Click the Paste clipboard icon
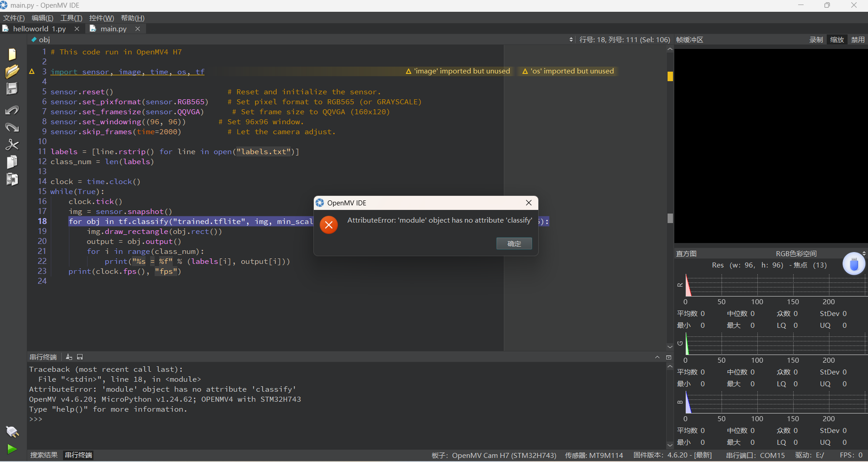This screenshot has width=868, height=462. 12,180
